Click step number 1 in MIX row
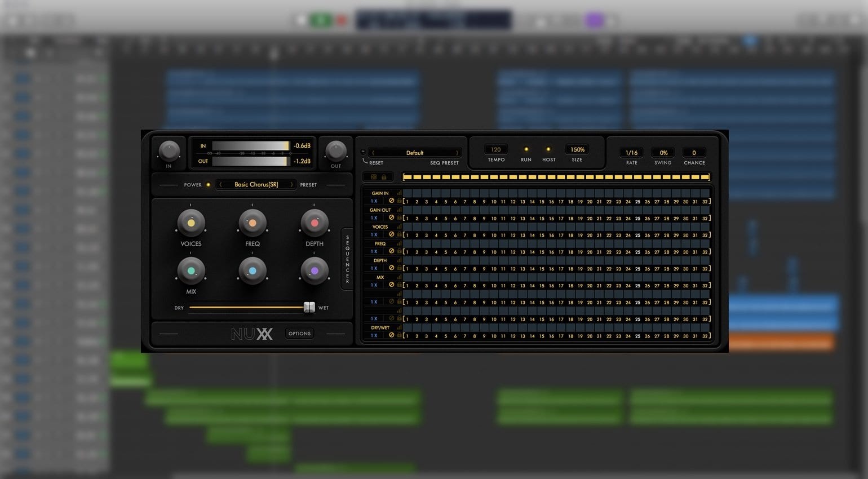 [x=408, y=286]
